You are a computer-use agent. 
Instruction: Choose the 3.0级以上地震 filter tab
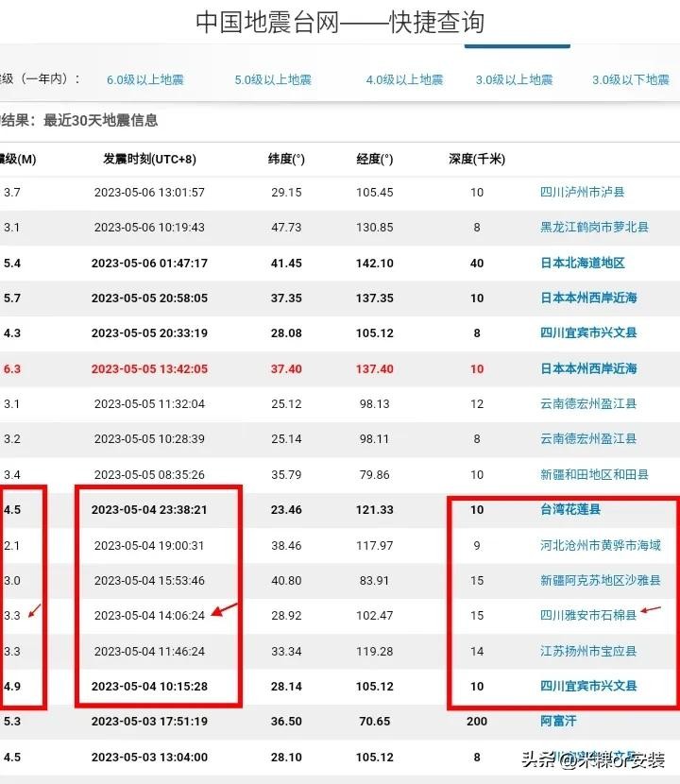514,80
